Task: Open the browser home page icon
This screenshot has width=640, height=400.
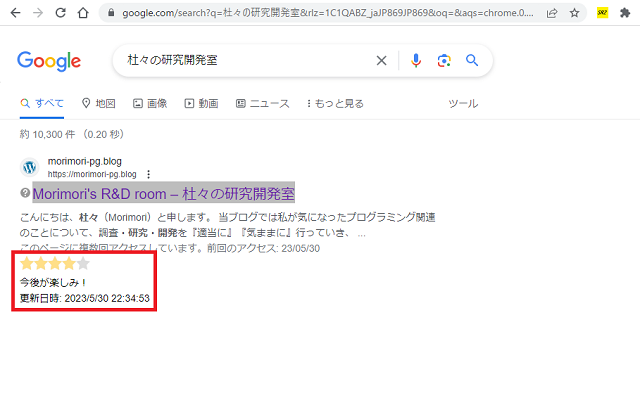Action: click(83, 13)
